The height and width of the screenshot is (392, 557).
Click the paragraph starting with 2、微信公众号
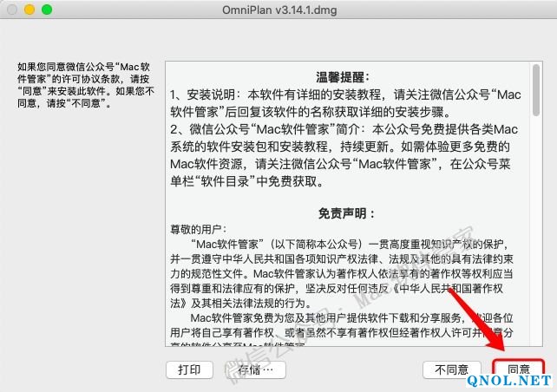[x=344, y=155]
